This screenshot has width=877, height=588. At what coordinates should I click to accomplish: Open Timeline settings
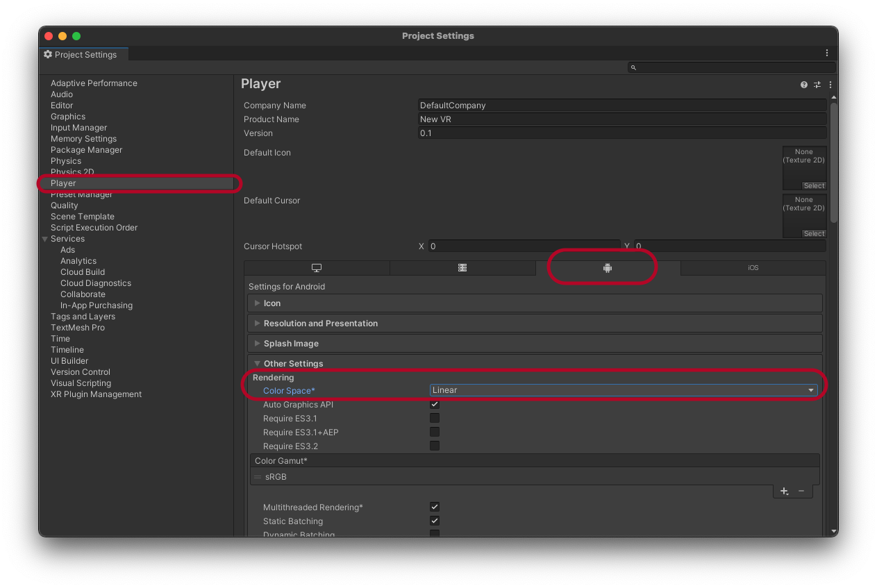click(x=67, y=350)
